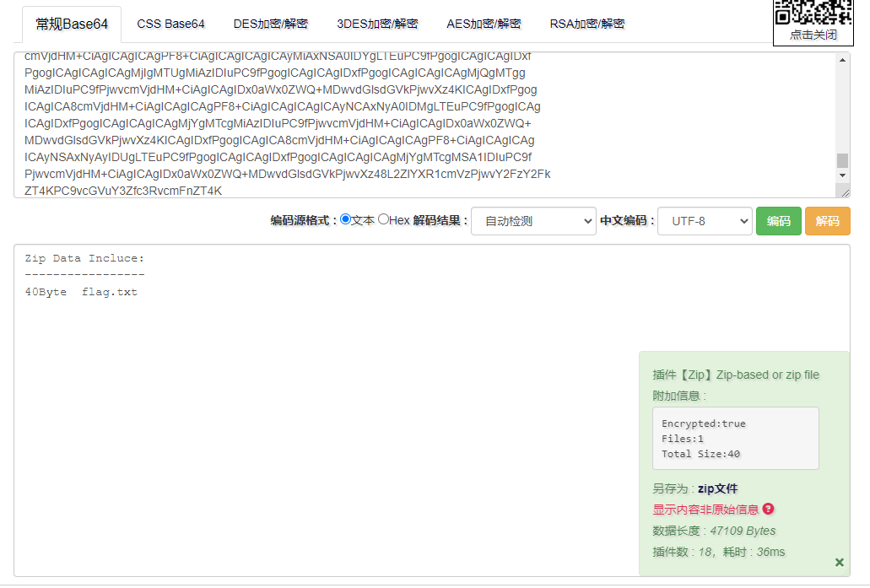The height and width of the screenshot is (588, 870).
Task: Open the 自动检测 decode result dropdown
Action: pyautogui.click(x=533, y=221)
